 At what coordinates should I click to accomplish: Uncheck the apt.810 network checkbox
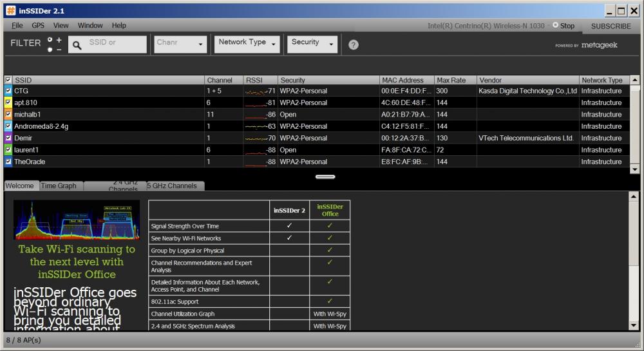tap(8, 102)
